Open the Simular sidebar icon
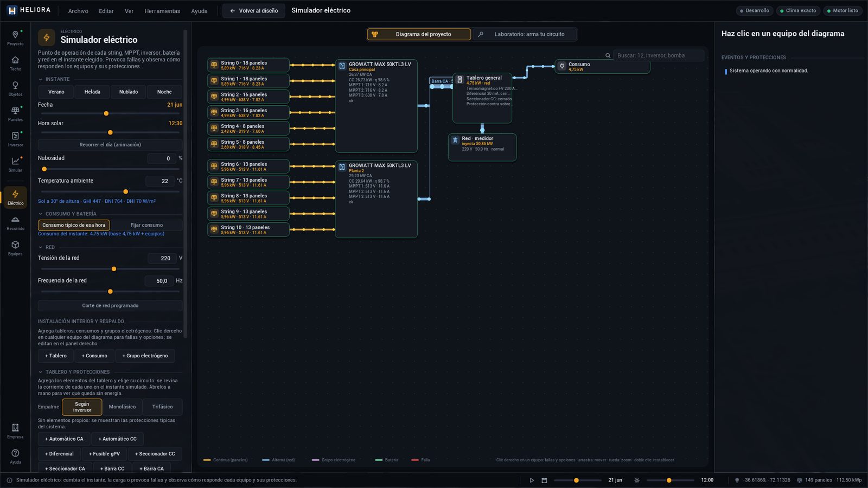 point(15,164)
